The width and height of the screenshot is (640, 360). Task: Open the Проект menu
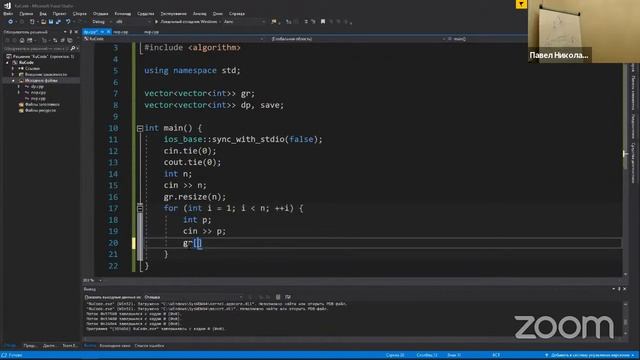click(x=60, y=13)
